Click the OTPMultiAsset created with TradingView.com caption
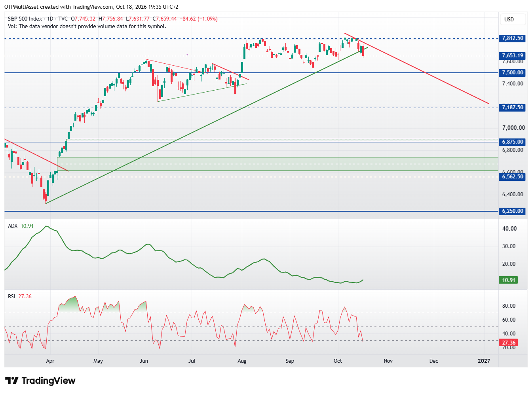 point(91,7)
